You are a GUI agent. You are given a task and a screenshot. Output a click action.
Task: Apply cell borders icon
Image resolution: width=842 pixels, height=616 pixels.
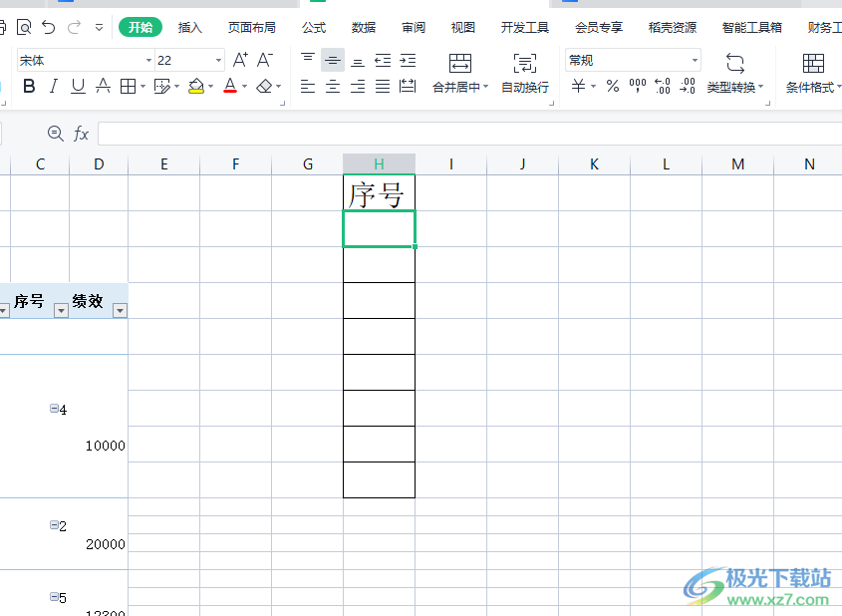click(128, 86)
